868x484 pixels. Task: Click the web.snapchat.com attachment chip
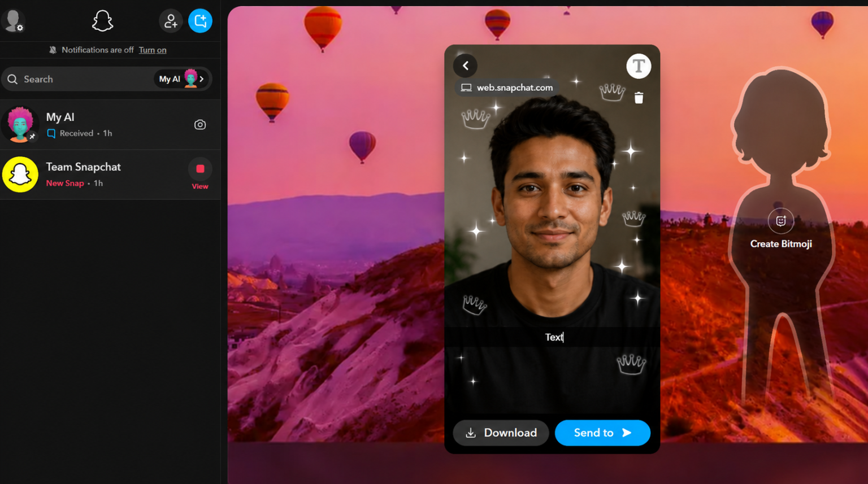click(x=507, y=88)
